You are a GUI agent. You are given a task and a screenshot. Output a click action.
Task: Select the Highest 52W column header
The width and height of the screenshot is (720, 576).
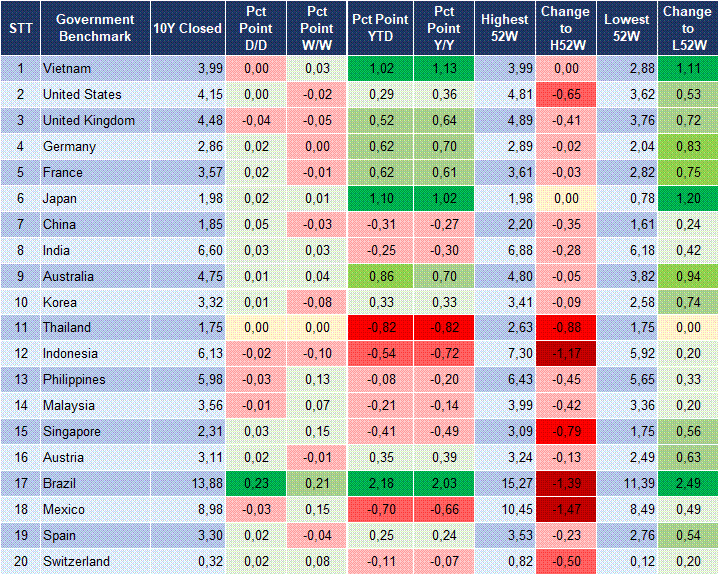tap(504, 28)
